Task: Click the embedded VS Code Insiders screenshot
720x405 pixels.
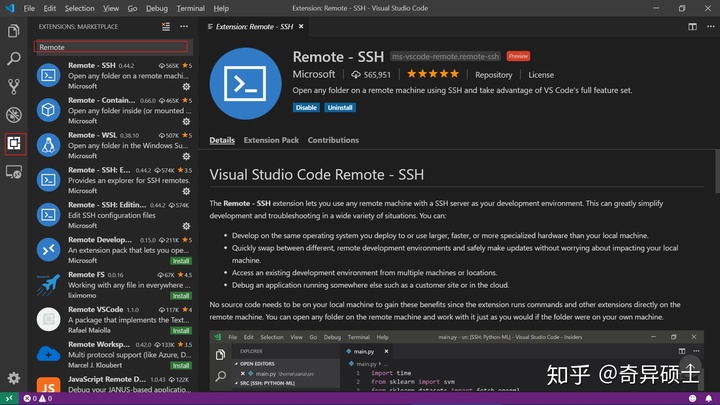Action: (456, 361)
